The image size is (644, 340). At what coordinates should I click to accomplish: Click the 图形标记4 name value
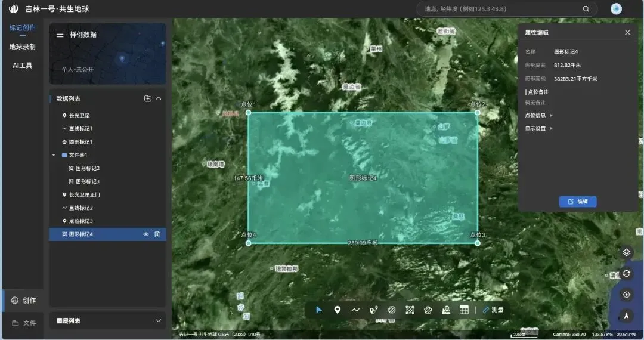[565, 52]
